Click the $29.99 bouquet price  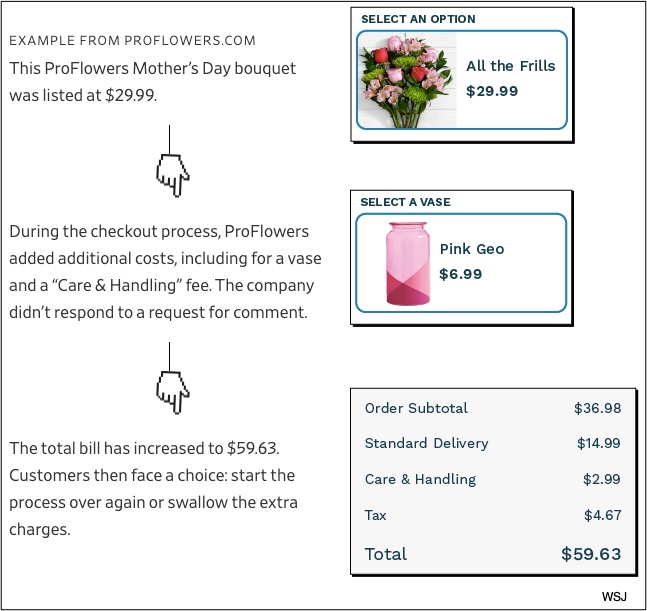(x=492, y=91)
